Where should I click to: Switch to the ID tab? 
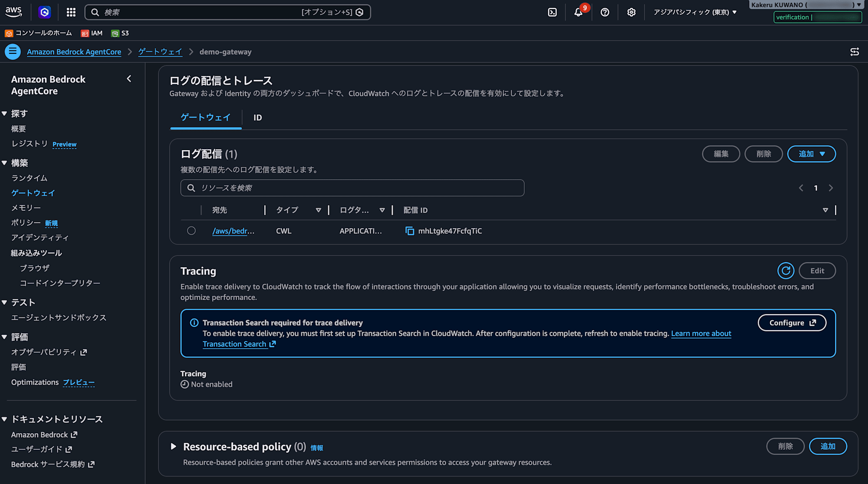(258, 118)
